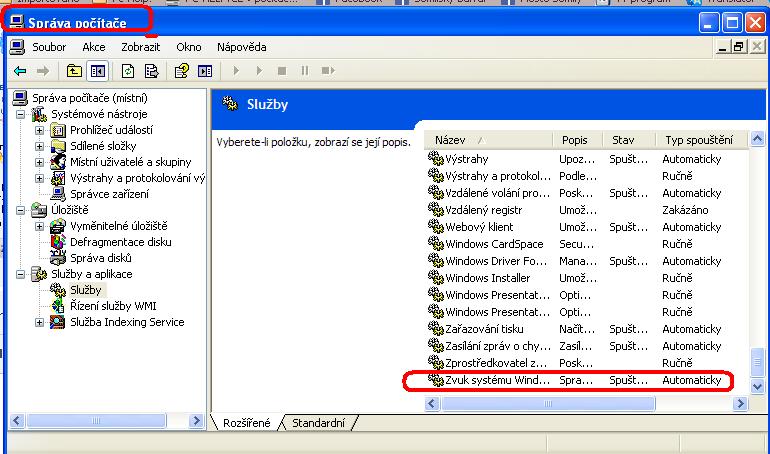Viewport: 770px width, 454px height.
Task: Click the Windows Installer service gear icon
Action: (x=436, y=278)
